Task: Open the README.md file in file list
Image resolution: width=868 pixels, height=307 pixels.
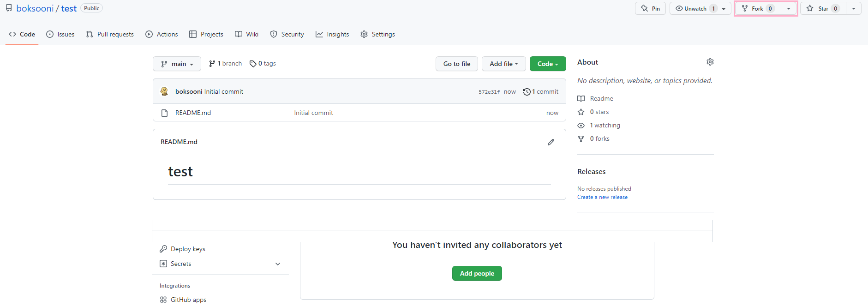Action: coord(193,113)
